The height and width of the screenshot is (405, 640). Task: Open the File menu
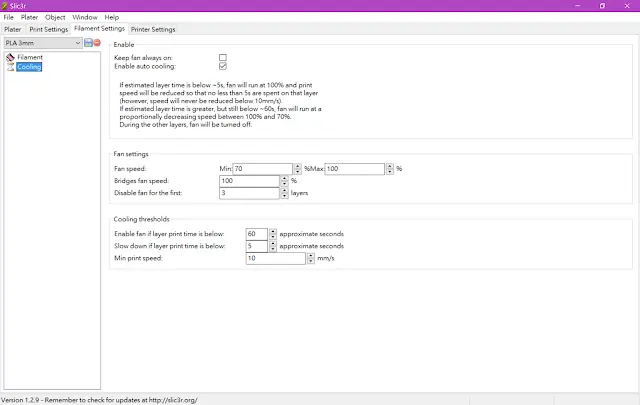[9, 17]
